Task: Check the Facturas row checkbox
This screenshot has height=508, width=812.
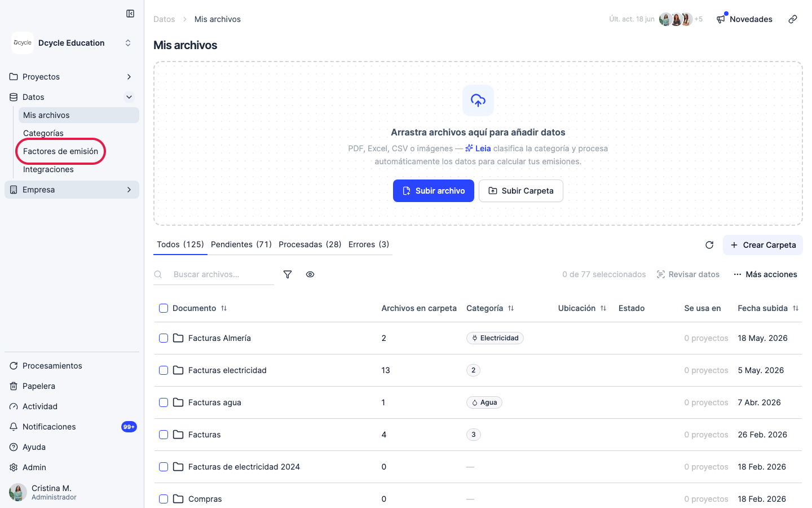Action: pos(164,435)
